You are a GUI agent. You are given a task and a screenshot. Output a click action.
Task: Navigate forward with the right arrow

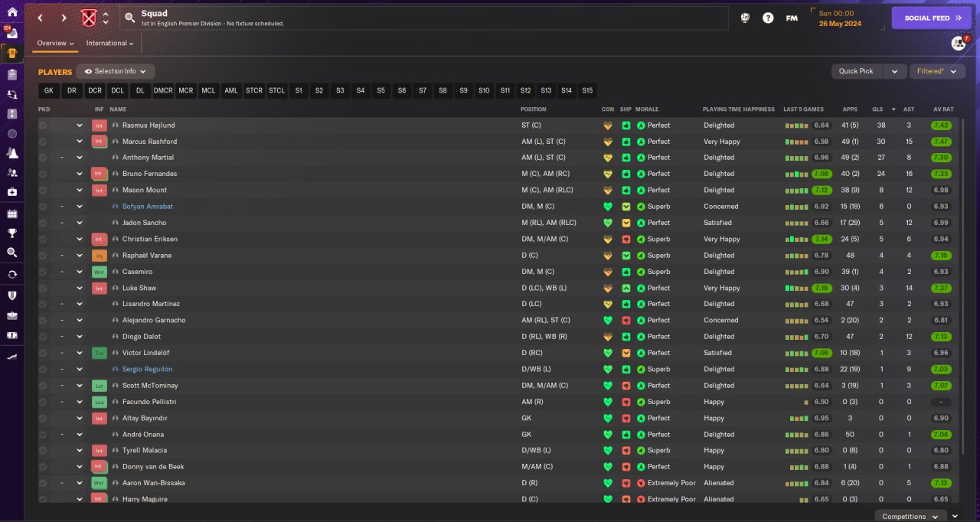click(64, 18)
